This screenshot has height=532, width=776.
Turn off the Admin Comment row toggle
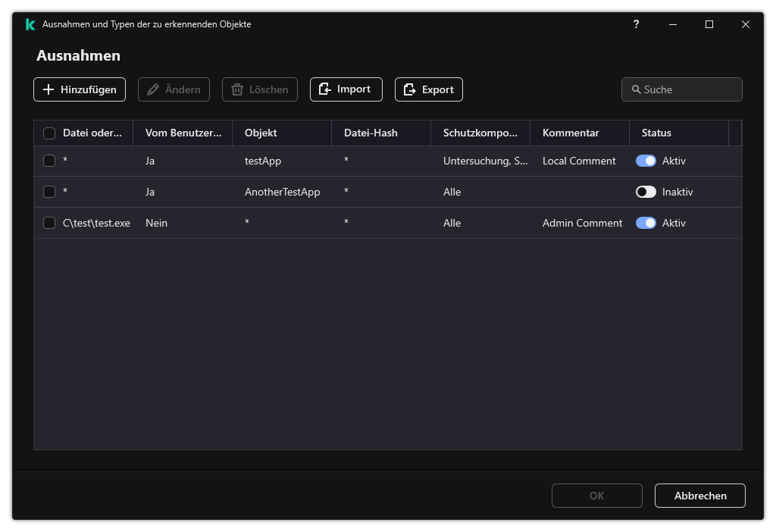point(646,223)
